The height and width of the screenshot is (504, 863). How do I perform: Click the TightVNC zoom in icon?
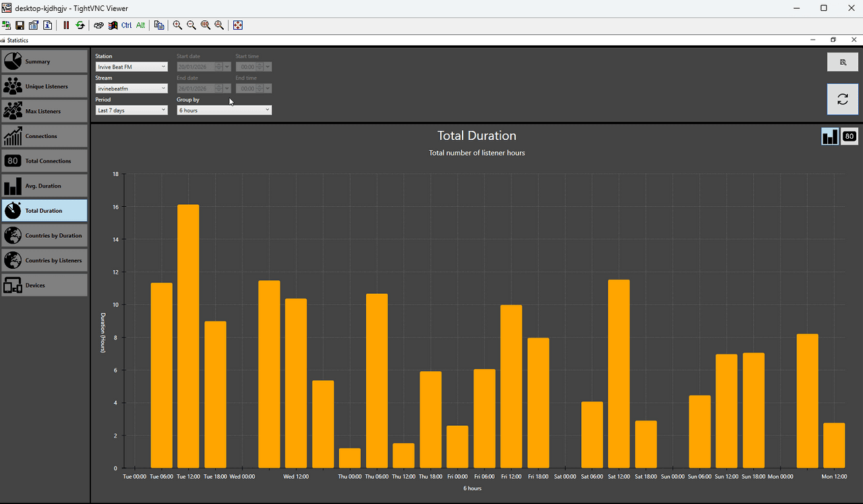click(x=177, y=26)
